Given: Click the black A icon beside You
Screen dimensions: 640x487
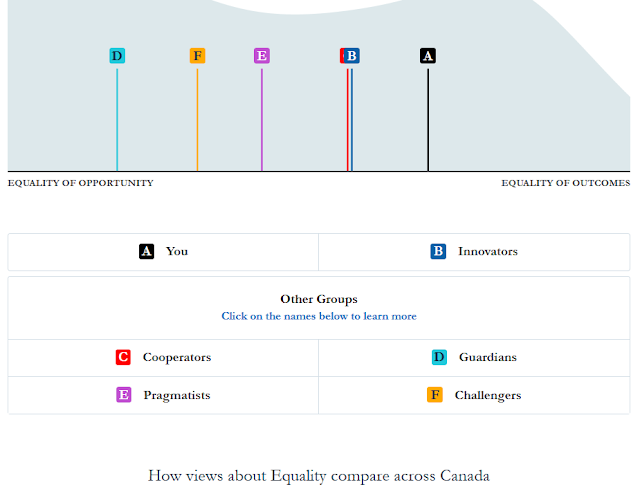Looking at the screenshot, I should coord(147,251).
